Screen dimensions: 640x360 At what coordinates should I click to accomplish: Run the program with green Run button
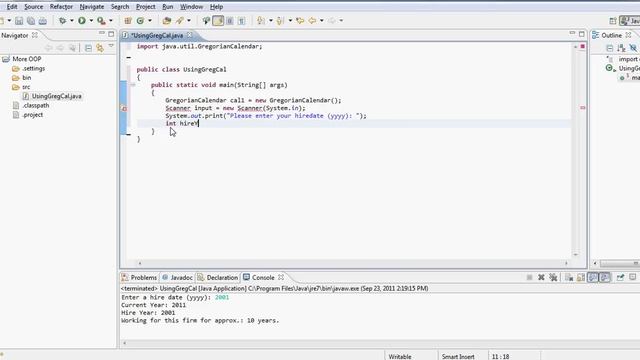click(x=82, y=20)
